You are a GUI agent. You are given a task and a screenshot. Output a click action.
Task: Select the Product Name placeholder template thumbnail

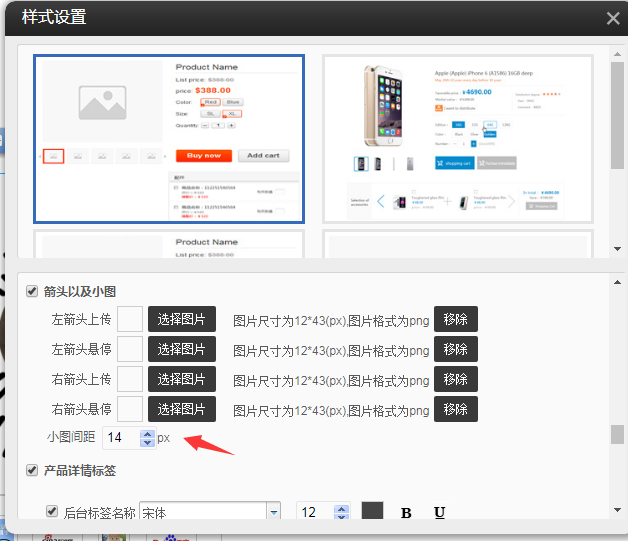tap(169, 138)
